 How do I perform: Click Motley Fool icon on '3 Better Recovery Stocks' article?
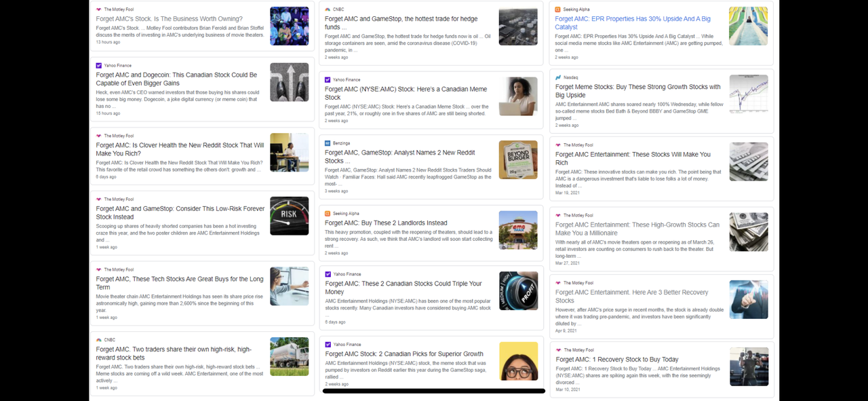tap(558, 283)
